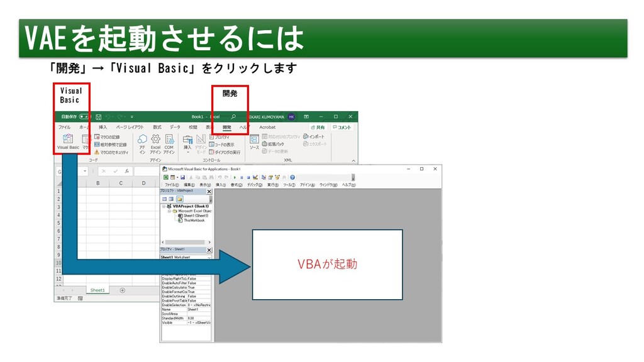Switch to the データ ribbon tab
Image resolution: width=644 pixels, height=362 pixels.
pyautogui.click(x=175, y=127)
